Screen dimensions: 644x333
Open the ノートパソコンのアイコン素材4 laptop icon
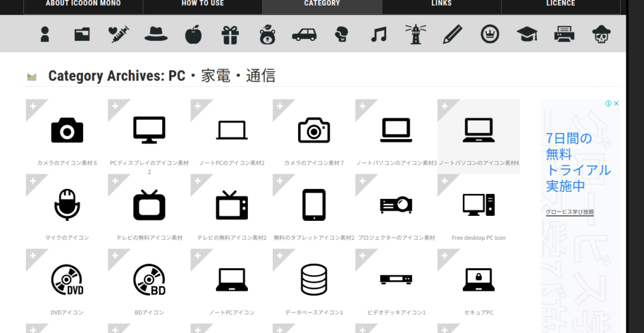[479, 130]
